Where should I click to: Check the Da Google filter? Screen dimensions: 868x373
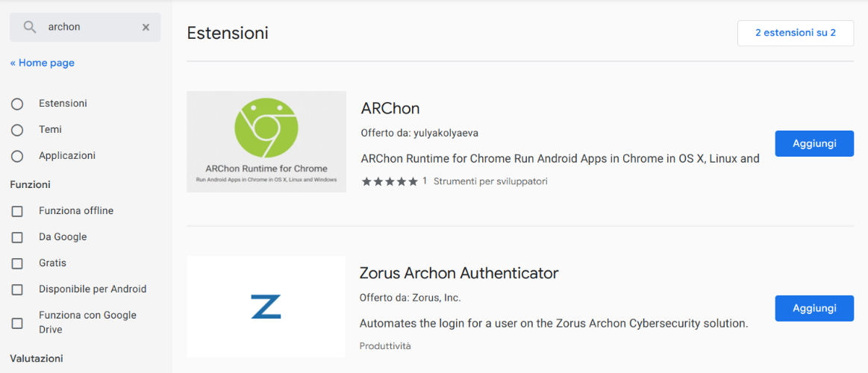click(17, 237)
